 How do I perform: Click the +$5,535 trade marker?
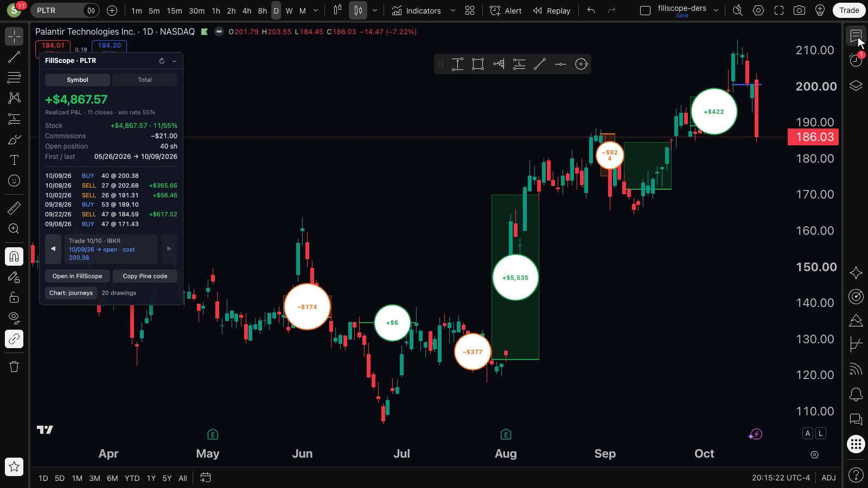coord(515,278)
